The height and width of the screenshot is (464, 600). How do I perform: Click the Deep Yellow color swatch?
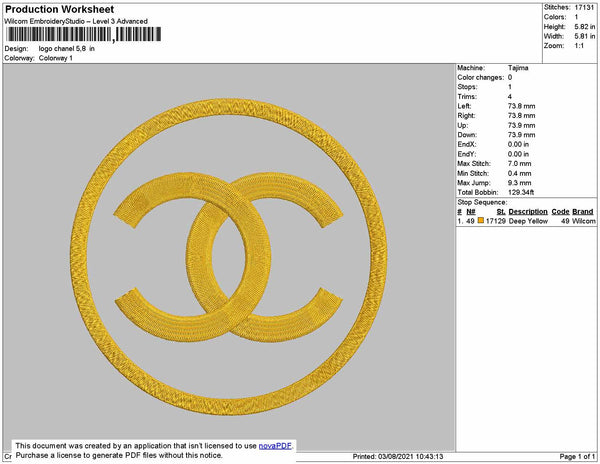point(481,221)
